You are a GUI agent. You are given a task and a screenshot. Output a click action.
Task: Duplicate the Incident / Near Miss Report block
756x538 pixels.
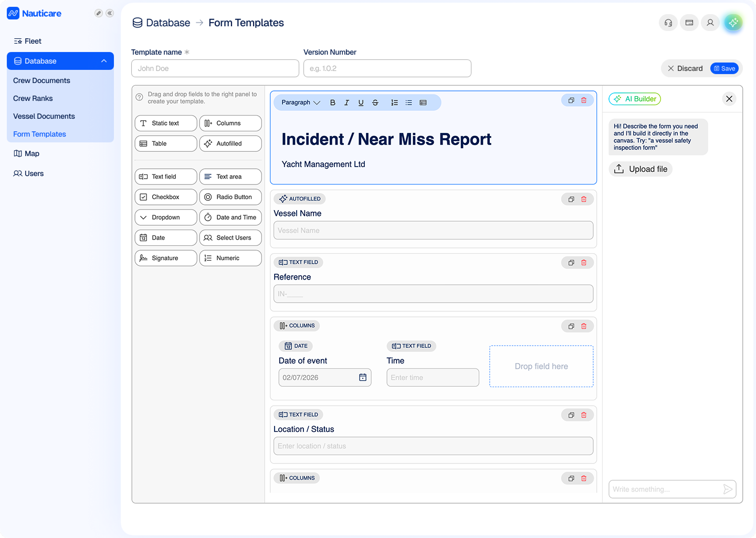coord(571,100)
